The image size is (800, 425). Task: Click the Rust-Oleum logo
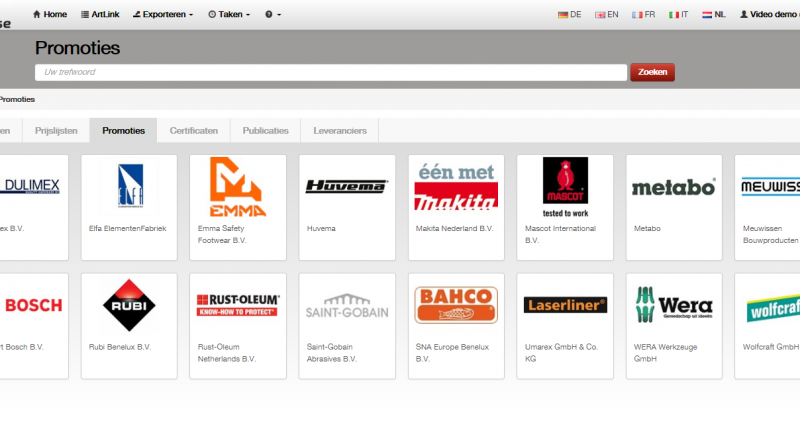click(x=238, y=305)
